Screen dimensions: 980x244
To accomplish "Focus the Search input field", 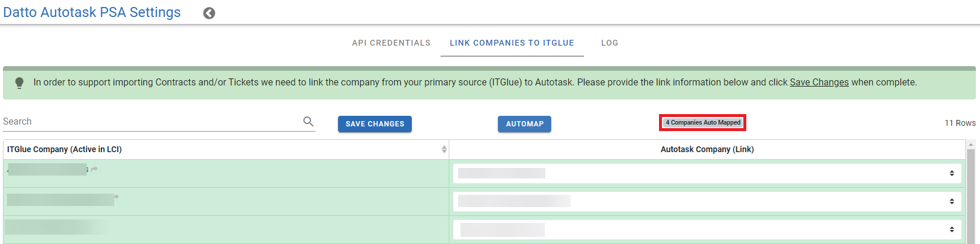I will pos(151,121).
